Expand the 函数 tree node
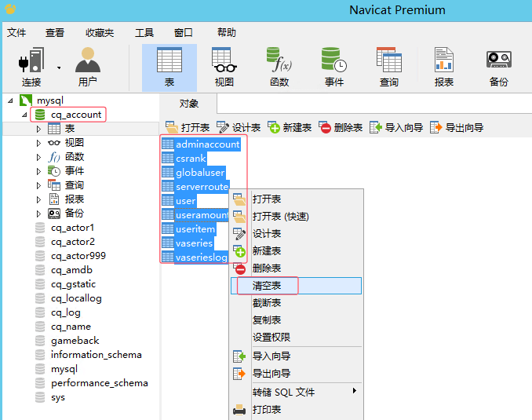 (x=38, y=157)
